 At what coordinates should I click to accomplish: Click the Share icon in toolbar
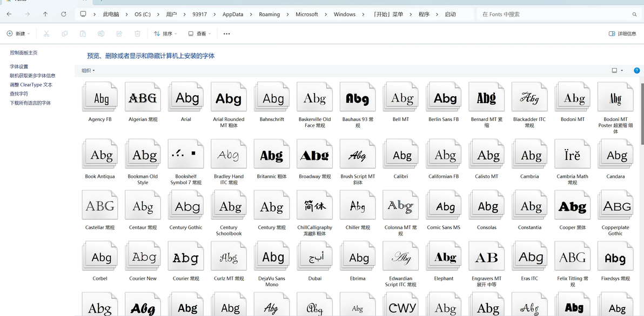(x=119, y=33)
